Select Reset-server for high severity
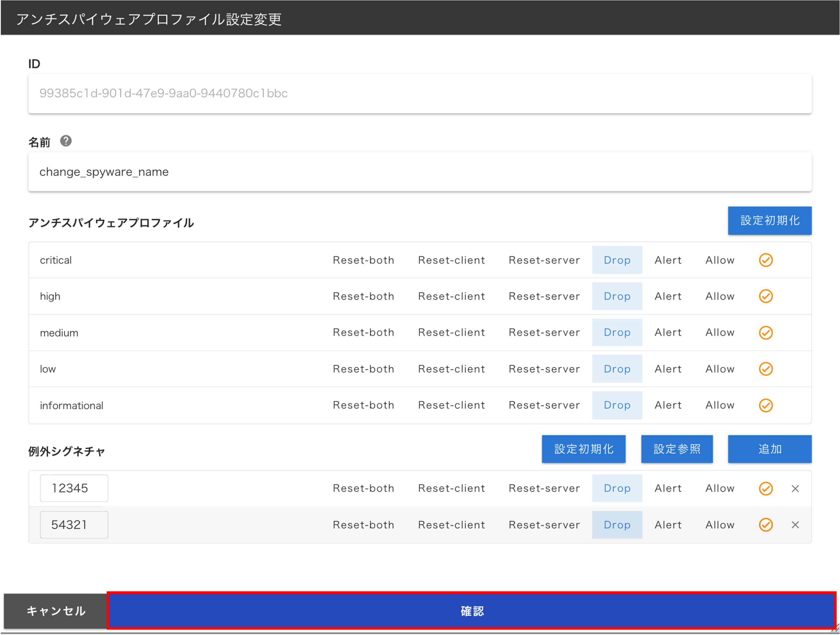 [x=544, y=296]
